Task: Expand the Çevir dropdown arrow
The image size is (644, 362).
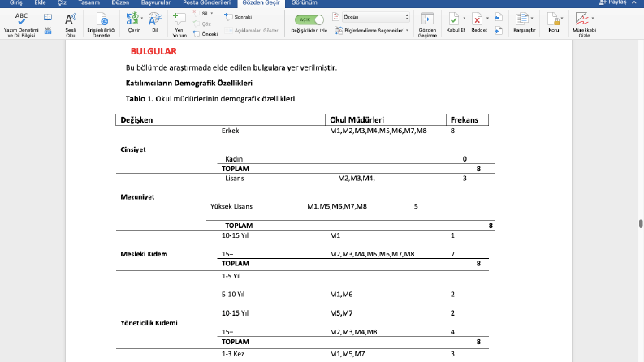Action: (141, 19)
